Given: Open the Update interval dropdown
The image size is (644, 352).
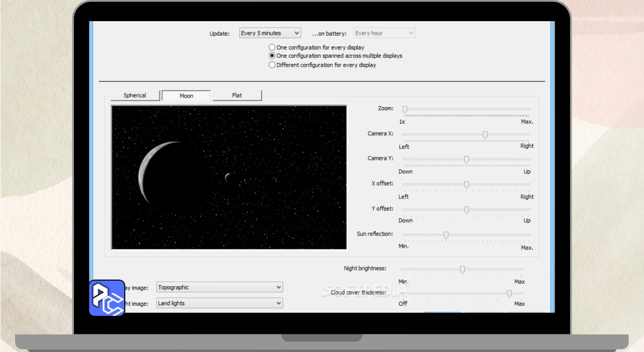Looking at the screenshot, I should [x=270, y=33].
